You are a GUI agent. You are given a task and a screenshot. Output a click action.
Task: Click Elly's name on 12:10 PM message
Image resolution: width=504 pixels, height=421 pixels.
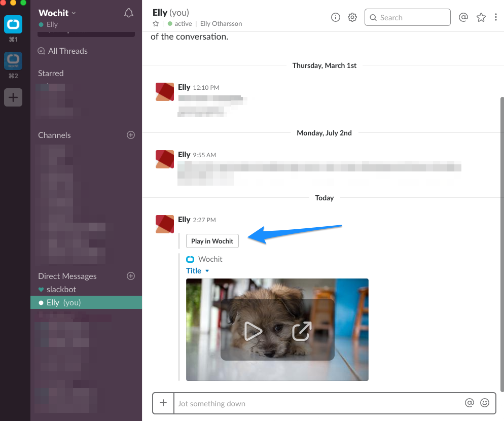[184, 87]
